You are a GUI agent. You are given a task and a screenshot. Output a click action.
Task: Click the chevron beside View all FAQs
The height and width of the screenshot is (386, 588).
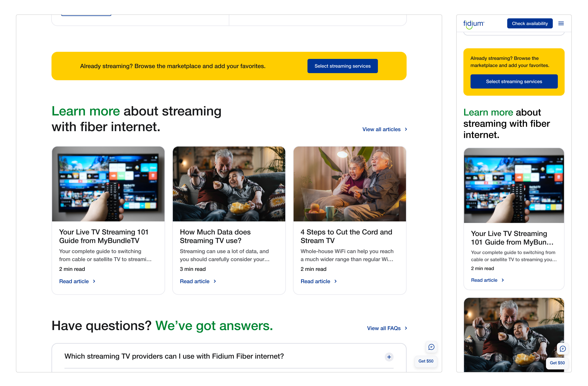pos(406,328)
